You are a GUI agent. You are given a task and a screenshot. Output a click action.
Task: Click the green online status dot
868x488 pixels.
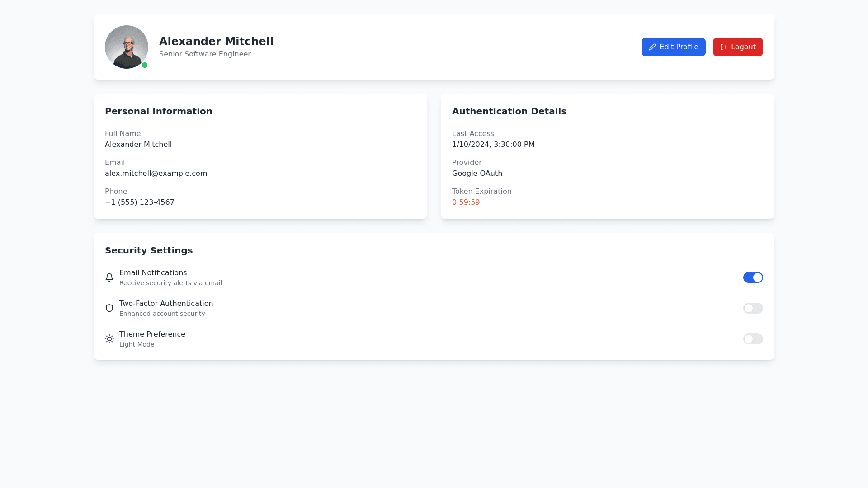point(145,65)
